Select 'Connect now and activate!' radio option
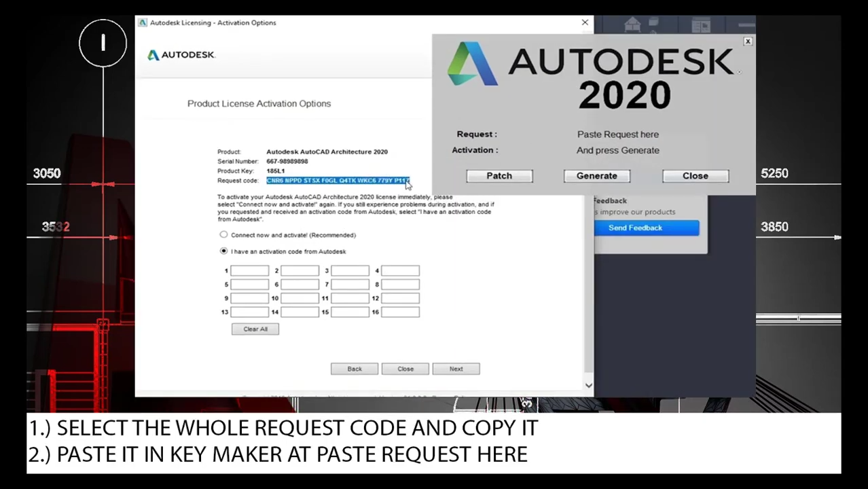This screenshot has width=868, height=489. click(x=223, y=235)
